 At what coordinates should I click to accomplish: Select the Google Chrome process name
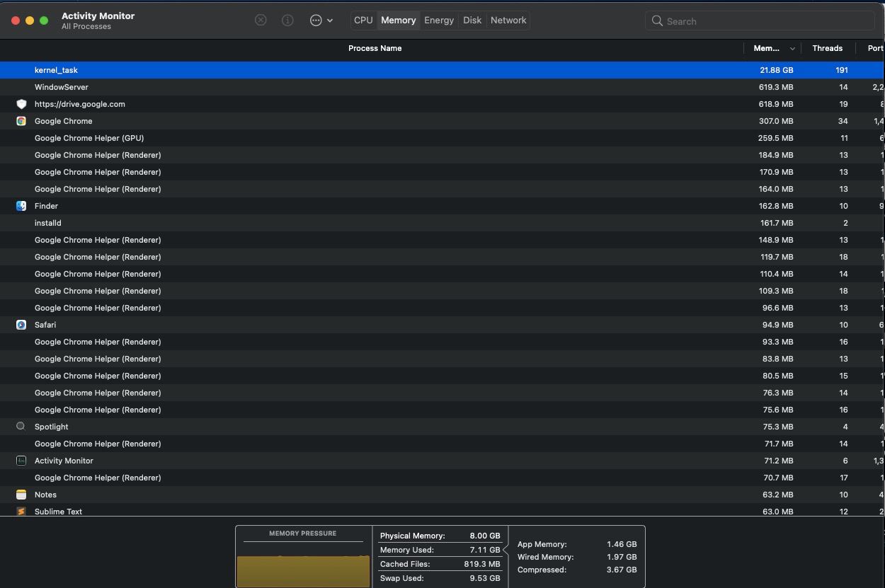(63, 121)
